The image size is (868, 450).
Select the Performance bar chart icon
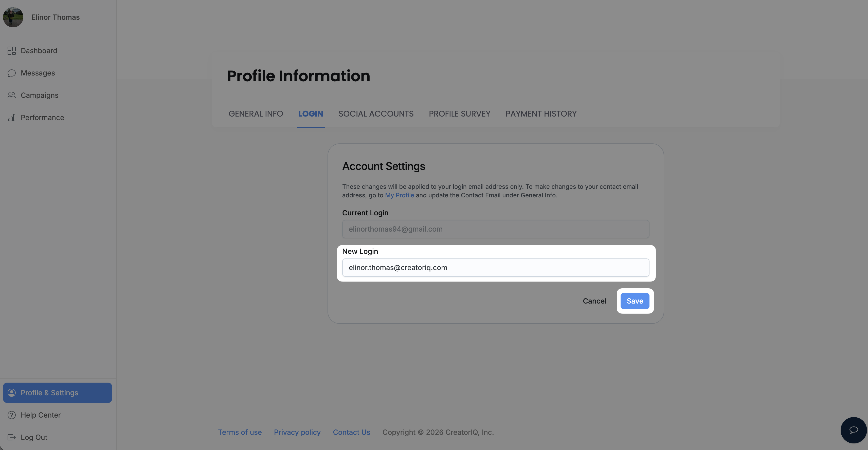(11, 118)
